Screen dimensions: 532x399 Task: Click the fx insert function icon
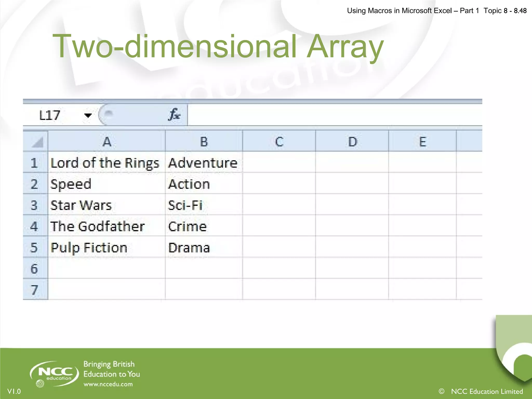174,115
